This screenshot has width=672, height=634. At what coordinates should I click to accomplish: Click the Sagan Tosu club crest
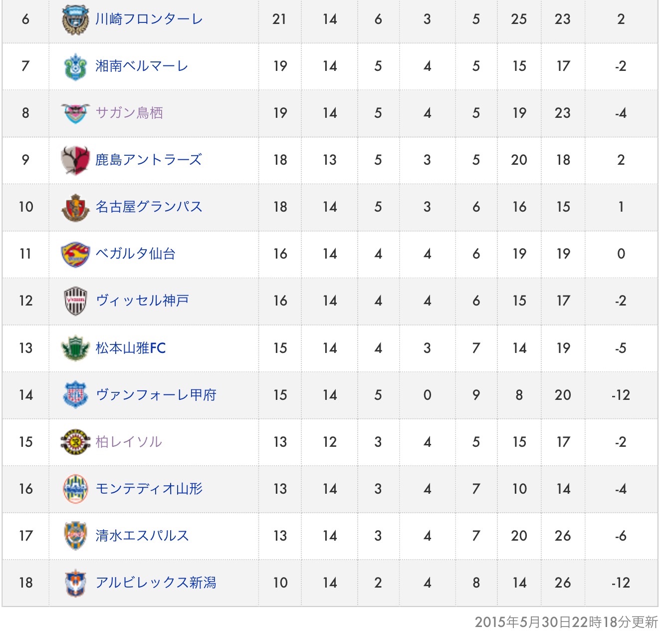(75, 113)
